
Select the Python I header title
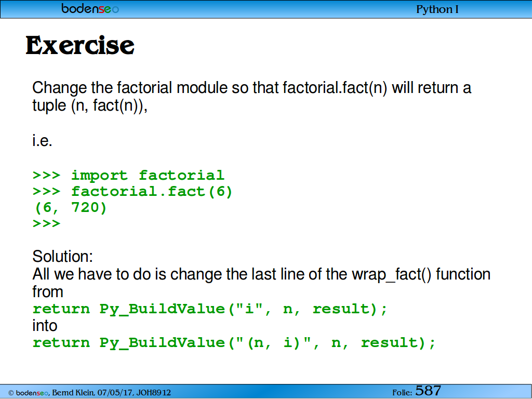coord(437,9)
